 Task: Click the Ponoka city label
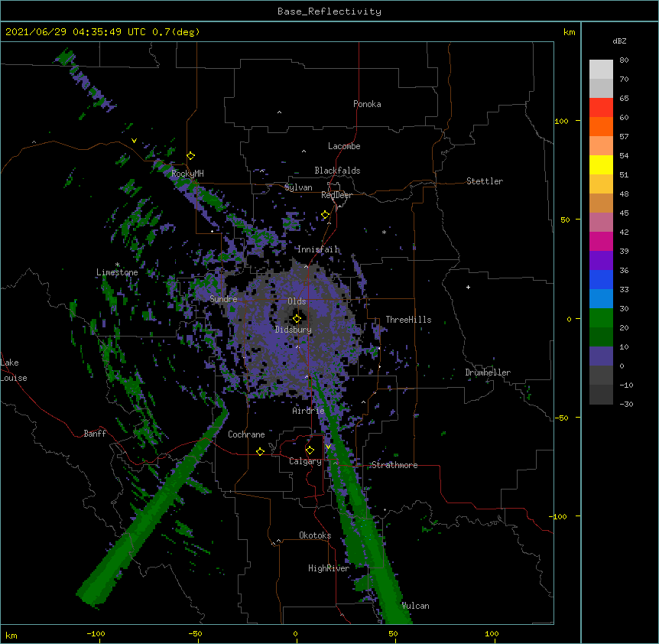[367, 104]
